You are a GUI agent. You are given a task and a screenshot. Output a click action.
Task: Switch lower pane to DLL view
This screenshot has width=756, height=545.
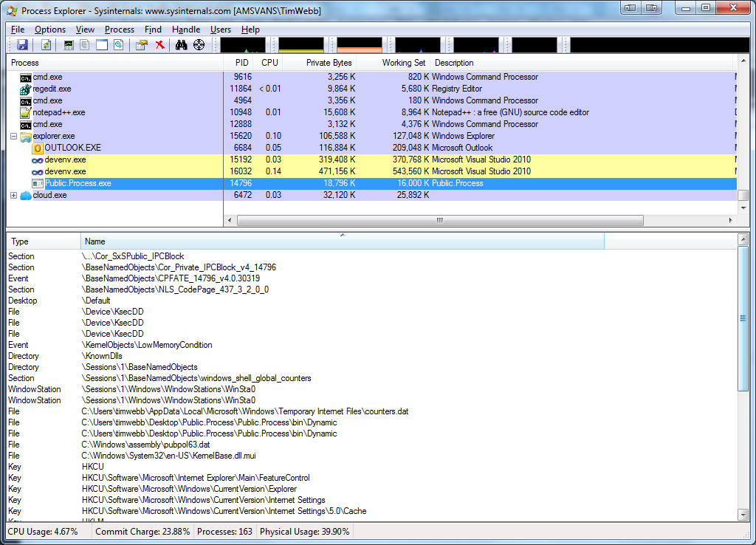pos(117,45)
